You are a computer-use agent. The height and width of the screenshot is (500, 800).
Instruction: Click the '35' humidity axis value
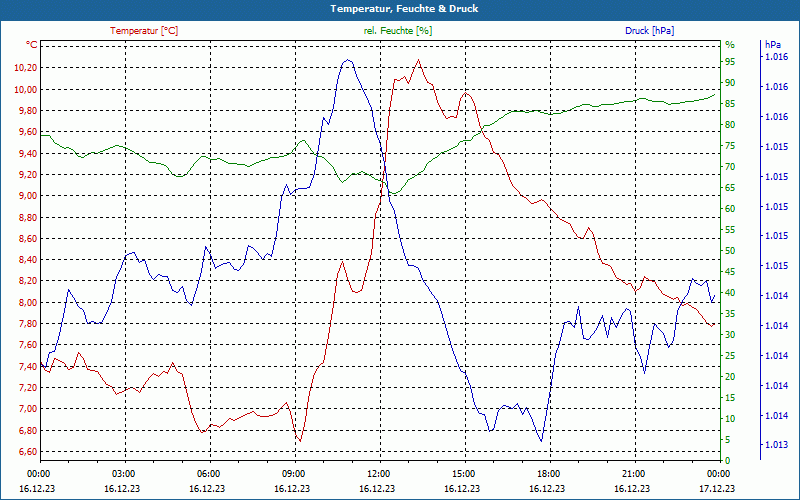730,314
